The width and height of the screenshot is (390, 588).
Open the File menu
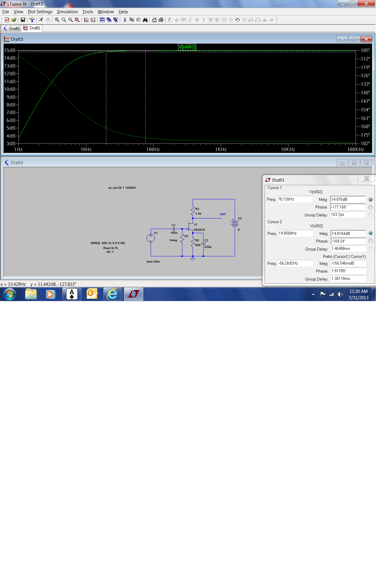6,12
